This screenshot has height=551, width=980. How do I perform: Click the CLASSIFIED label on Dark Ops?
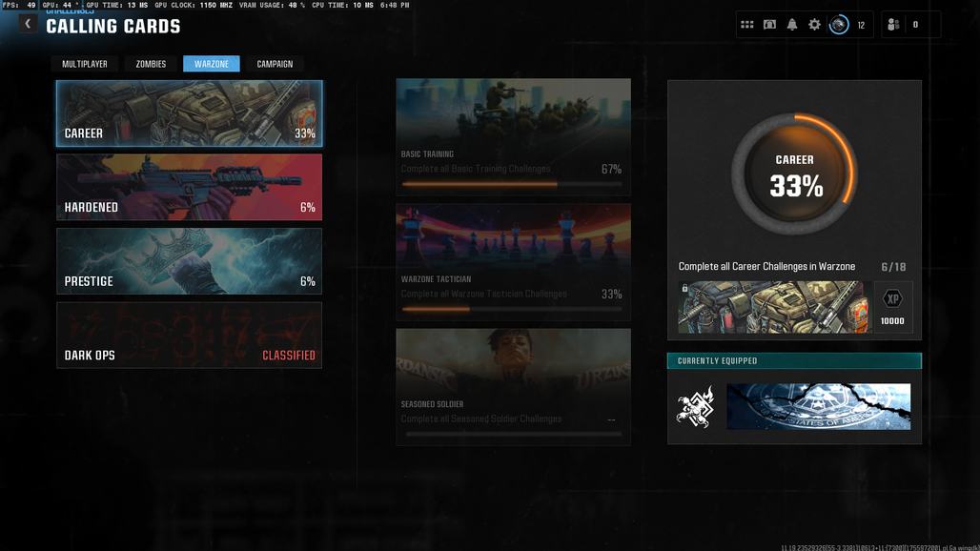(x=289, y=356)
